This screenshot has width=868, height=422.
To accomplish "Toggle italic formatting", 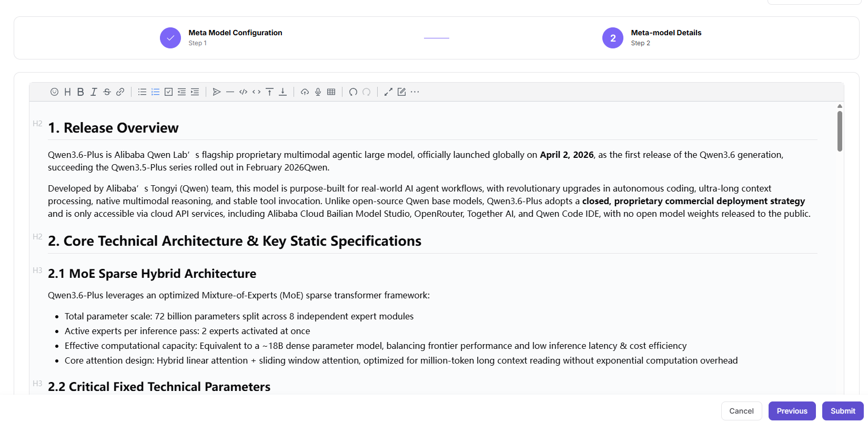I will (94, 92).
